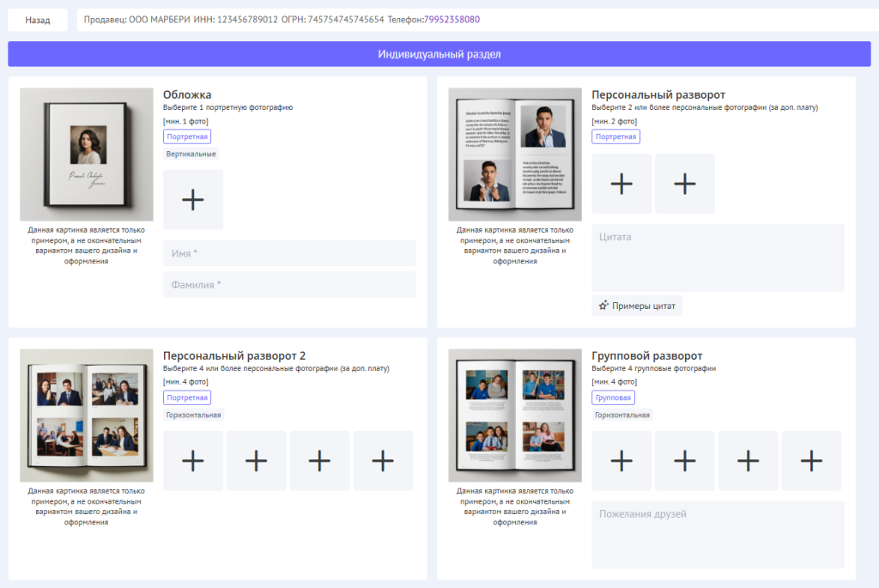Add first photo in Персональный разворот 2
The width and height of the screenshot is (879, 588).
click(x=193, y=461)
